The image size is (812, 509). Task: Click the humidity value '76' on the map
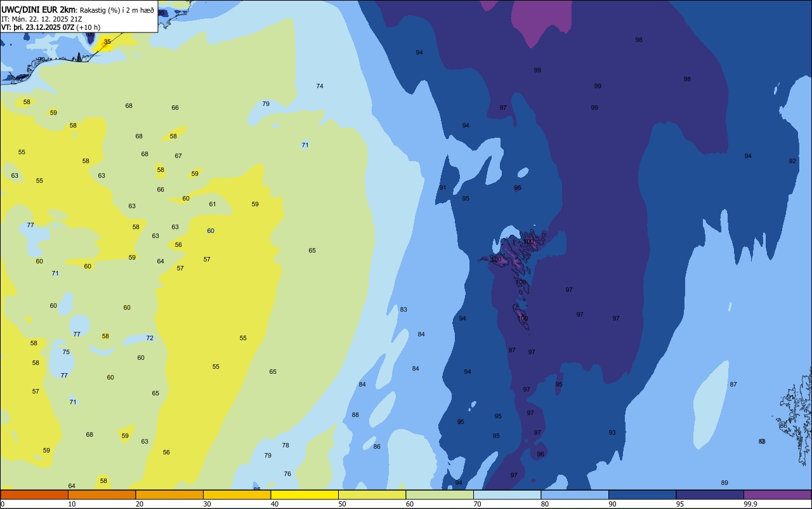(x=287, y=474)
